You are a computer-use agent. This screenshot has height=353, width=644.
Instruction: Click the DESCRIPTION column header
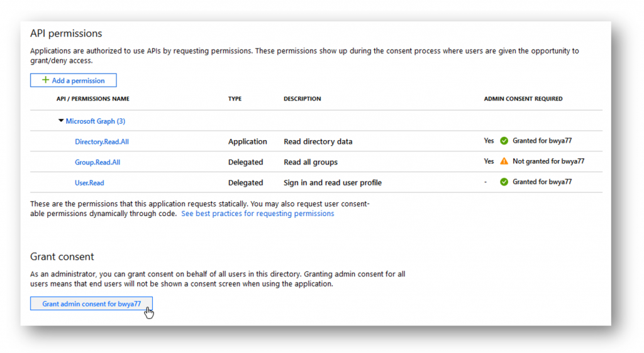pos(303,99)
